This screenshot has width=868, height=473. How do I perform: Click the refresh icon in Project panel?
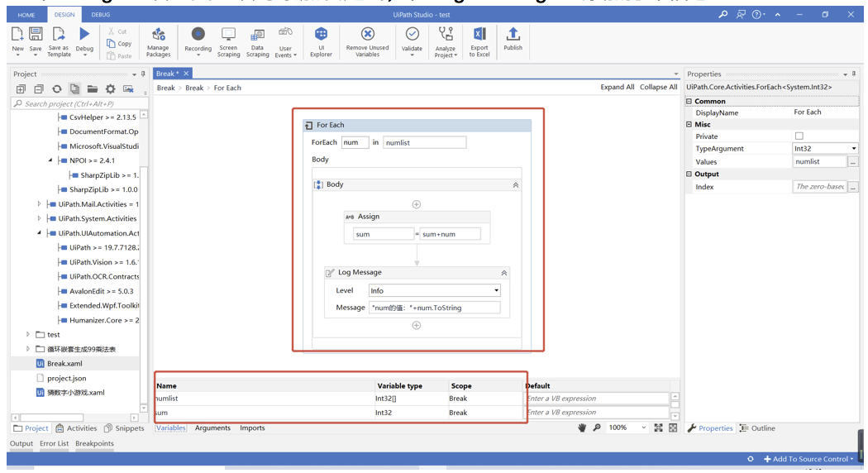point(56,88)
